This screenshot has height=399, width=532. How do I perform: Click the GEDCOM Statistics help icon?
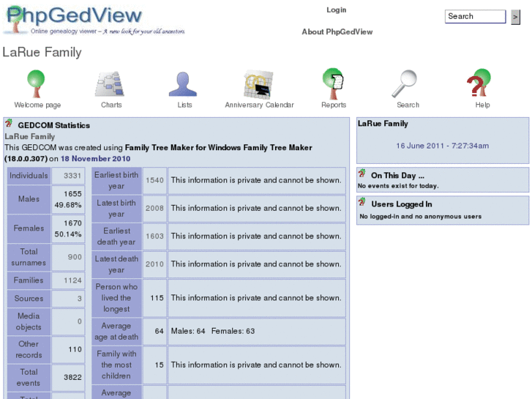(9, 123)
